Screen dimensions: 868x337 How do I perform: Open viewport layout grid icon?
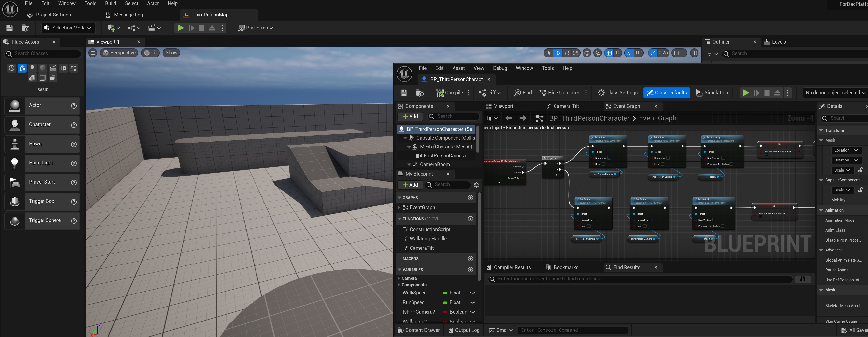(x=694, y=53)
